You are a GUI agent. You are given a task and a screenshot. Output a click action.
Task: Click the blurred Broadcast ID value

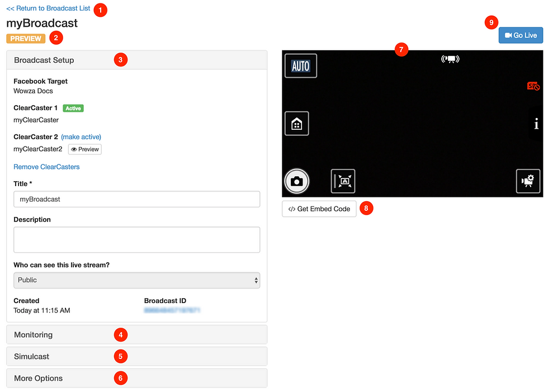click(172, 310)
